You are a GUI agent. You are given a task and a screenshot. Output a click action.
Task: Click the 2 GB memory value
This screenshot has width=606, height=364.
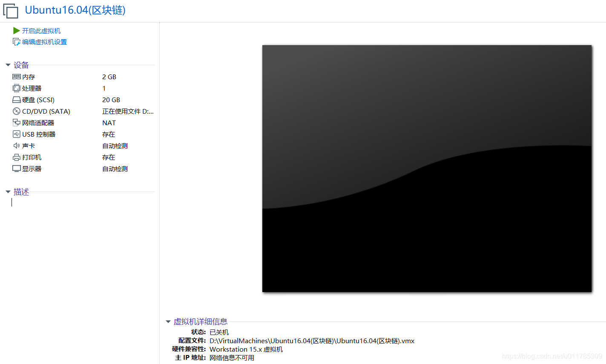(x=109, y=77)
